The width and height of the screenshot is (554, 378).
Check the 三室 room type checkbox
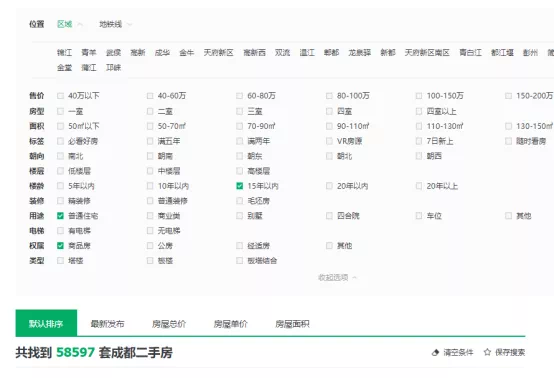point(240,111)
